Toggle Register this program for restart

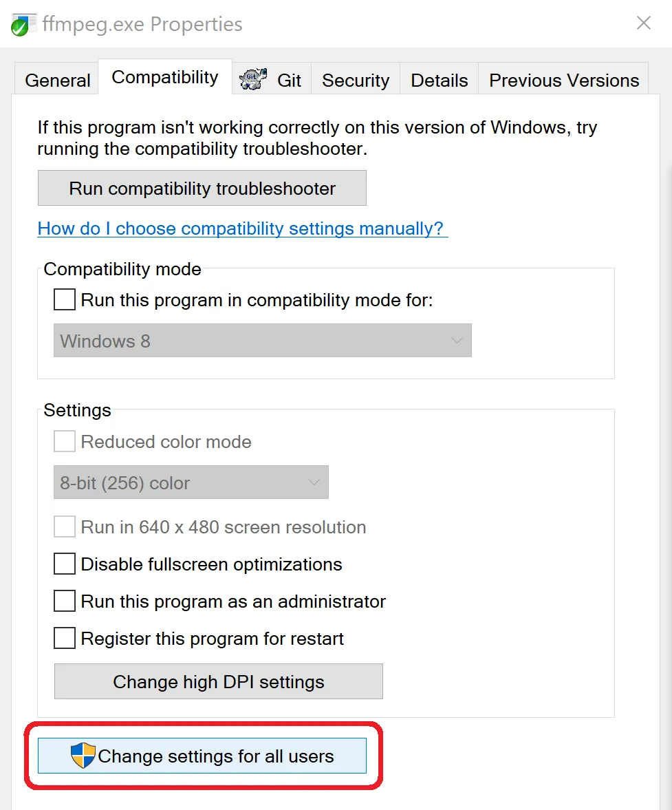point(65,639)
